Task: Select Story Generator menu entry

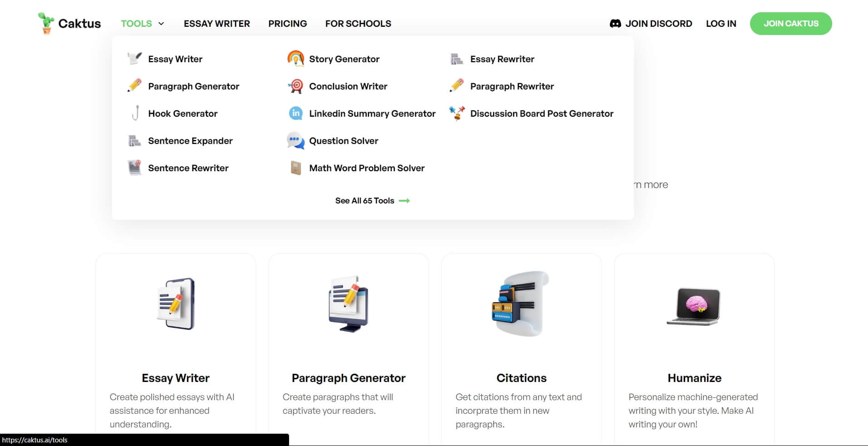Action: point(344,59)
